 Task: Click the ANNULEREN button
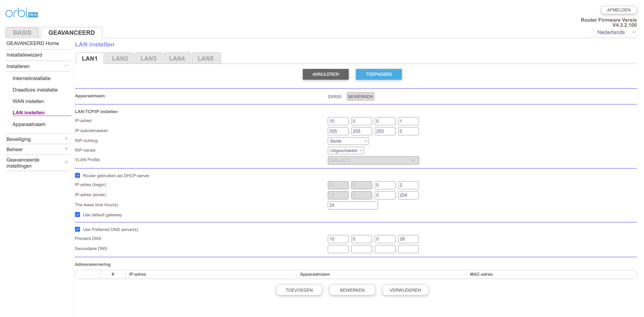(x=326, y=74)
